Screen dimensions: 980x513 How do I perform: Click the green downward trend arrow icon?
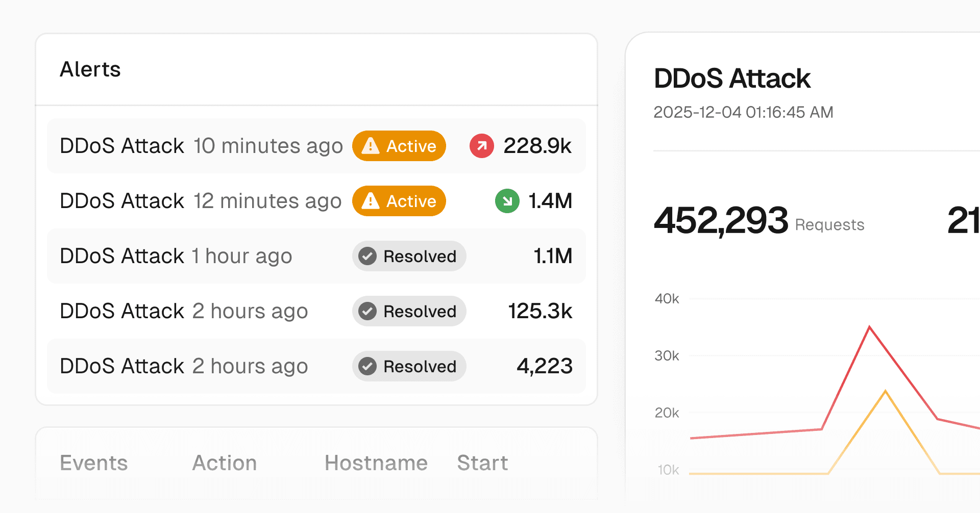click(x=507, y=201)
